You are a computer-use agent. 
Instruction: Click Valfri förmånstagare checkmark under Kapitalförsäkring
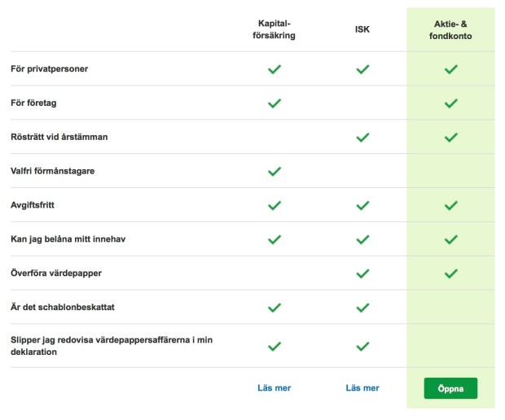[274, 171]
